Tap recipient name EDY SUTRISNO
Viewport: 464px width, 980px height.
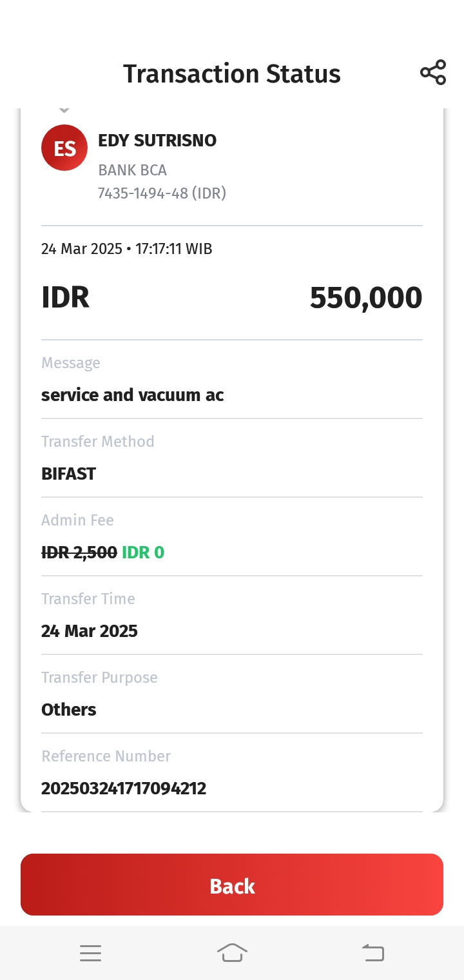[157, 141]
